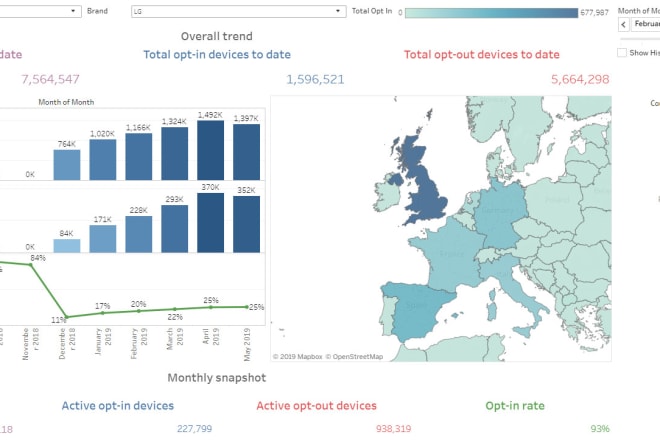Viewport: 660px width, 440px height.
Task: Click the active opt-out value 938,319
Action: pyautogui.click(x=394, y=429)
